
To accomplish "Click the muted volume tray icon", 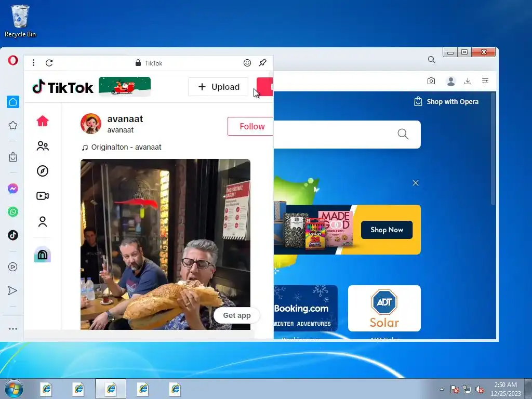I will [x=480, y=389].
